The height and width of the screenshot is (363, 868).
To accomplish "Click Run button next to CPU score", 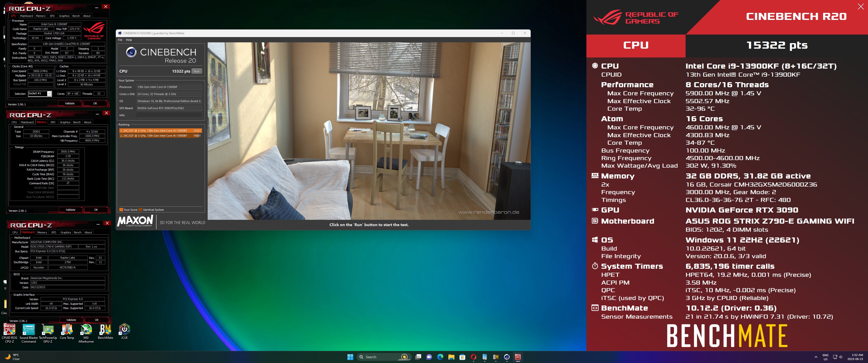I will 197,71.
